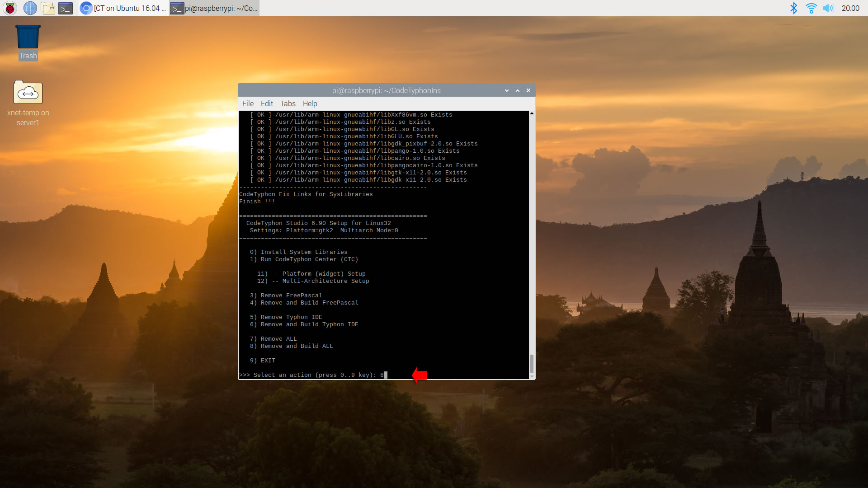Click 'Platform (widget) Setup' line

pyautogui.click(x=311, y=274)
